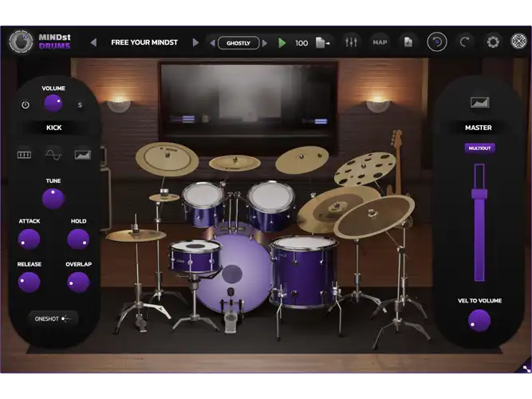Viewport: 532px width, 399px height.
Task: Open the audio file import icon
Action: [408, 42]
